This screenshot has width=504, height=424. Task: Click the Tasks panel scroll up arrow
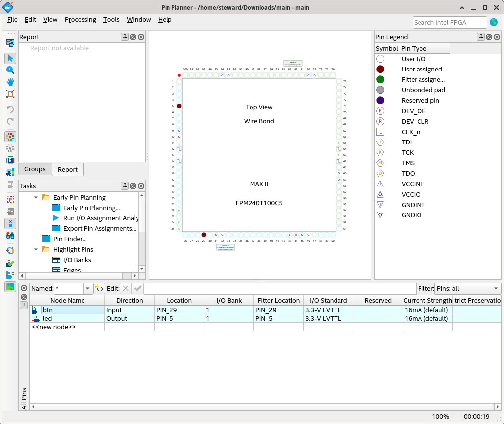point(142,196)
